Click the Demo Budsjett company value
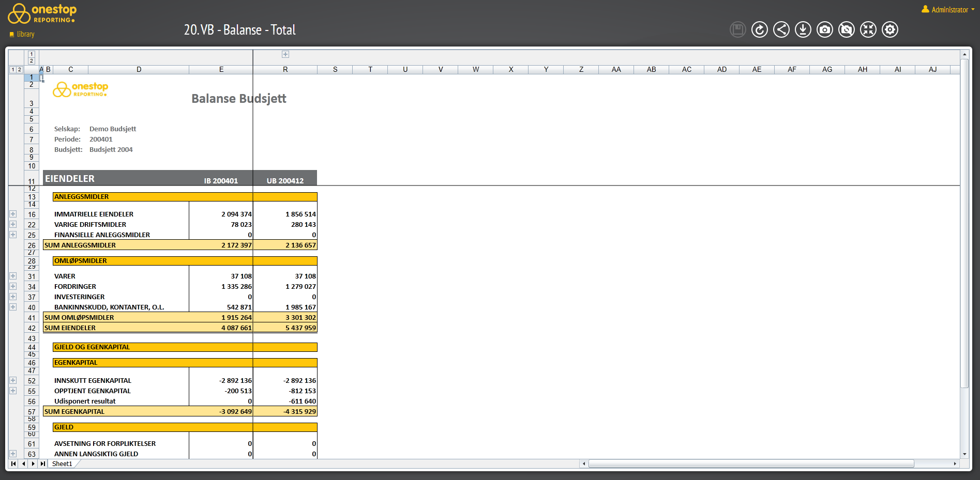 113,129
